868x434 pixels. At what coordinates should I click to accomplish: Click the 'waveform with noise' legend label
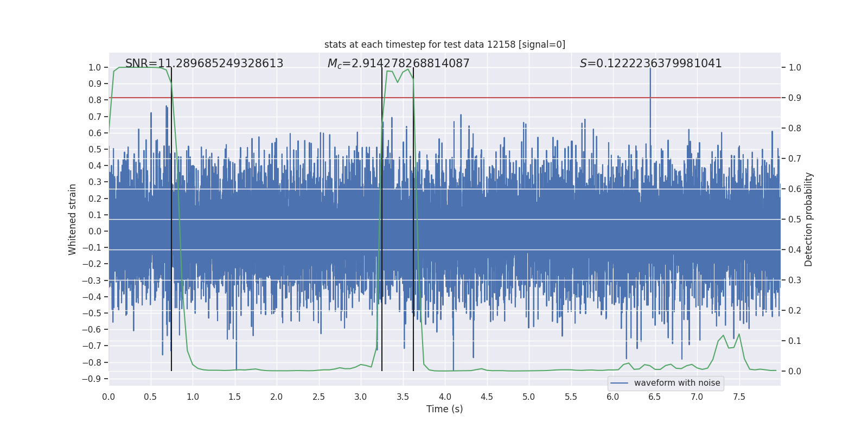(x=676, y=383)
